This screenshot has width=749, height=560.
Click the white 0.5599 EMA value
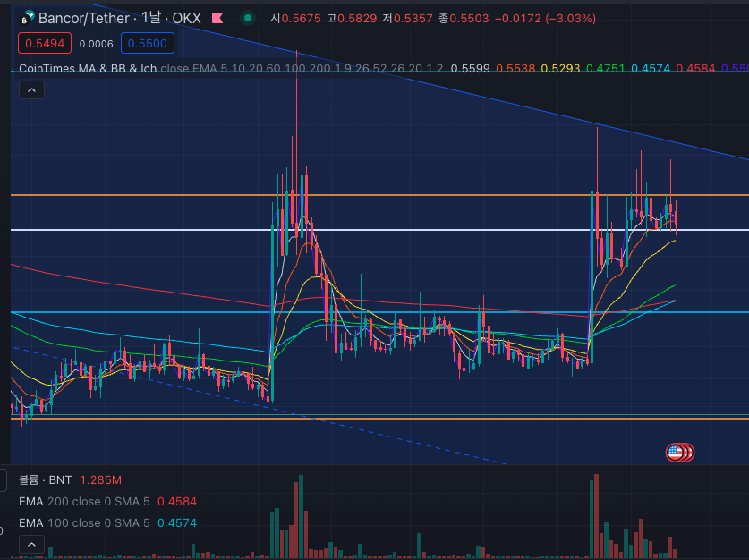tap(470, 68)
